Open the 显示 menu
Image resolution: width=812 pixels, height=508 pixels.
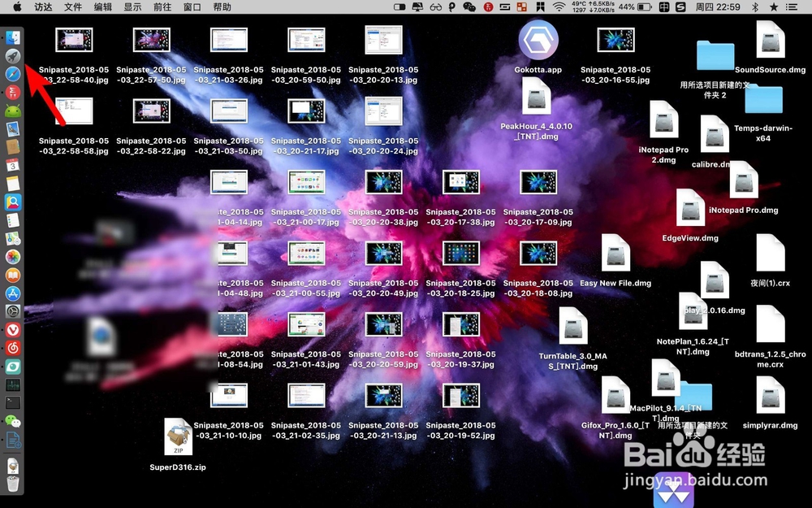[132, 7]
